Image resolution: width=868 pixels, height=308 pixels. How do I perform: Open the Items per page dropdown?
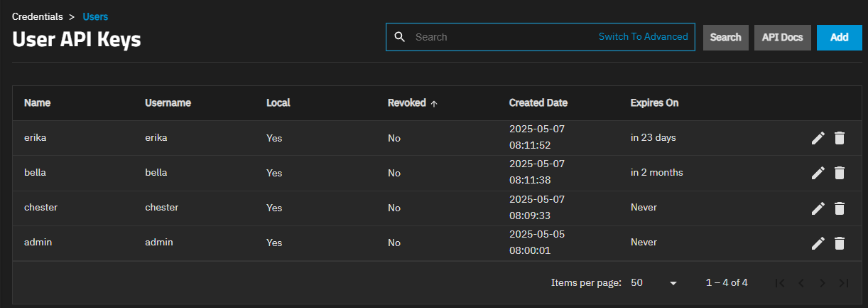tap(653, 283)
